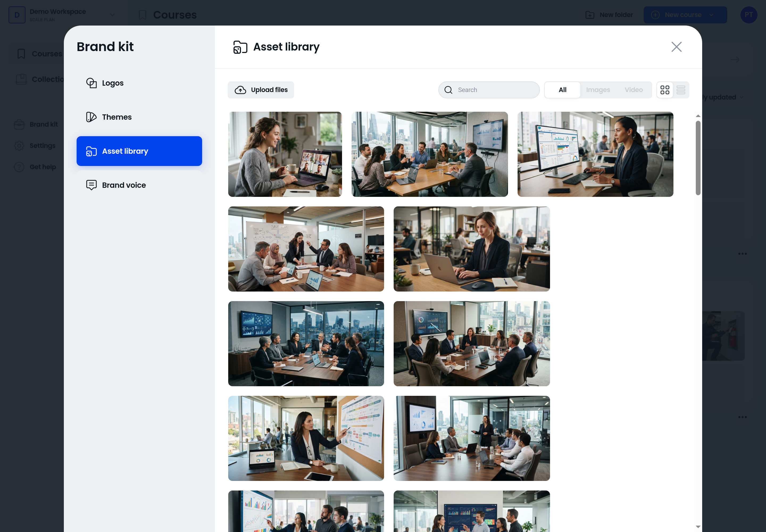Select woman at dashboard monitor thumbnail
The height and width of the screenshot is (532, 766).
click(595, 154)
